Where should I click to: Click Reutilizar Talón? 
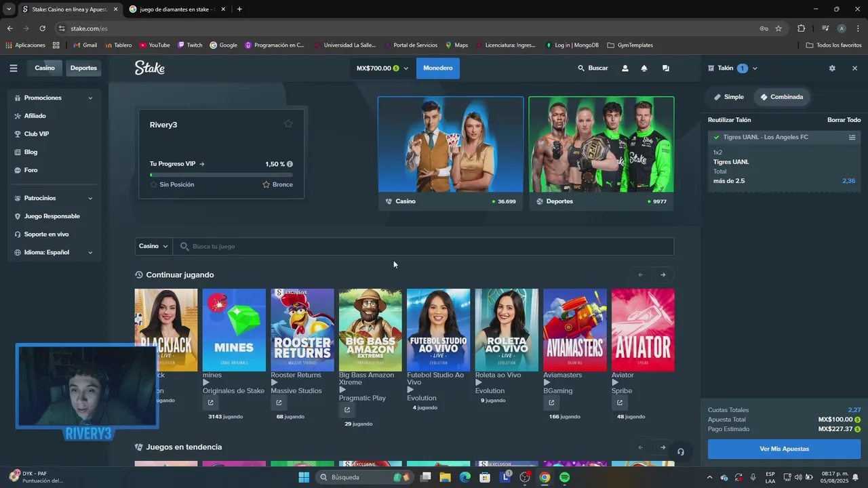point(729,120)
